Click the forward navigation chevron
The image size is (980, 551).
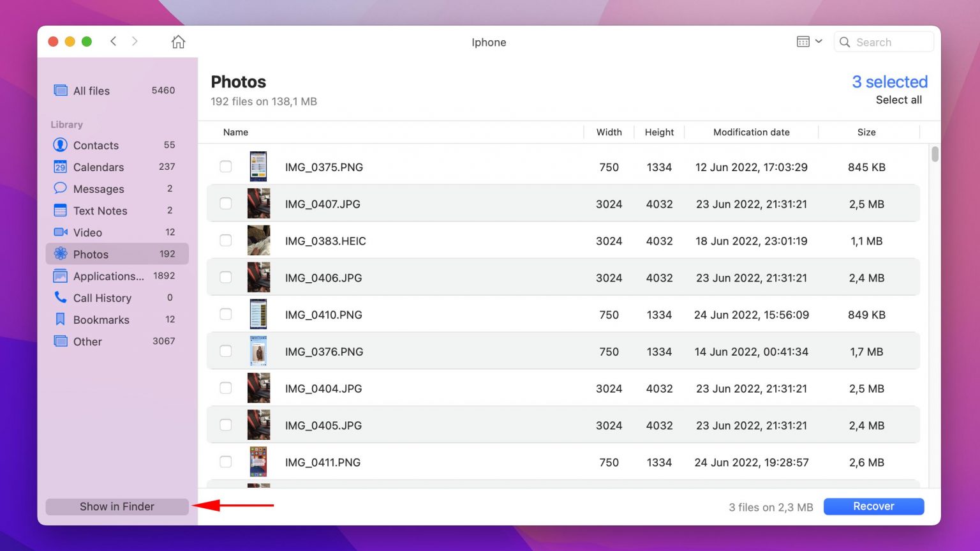pos(135,41)
